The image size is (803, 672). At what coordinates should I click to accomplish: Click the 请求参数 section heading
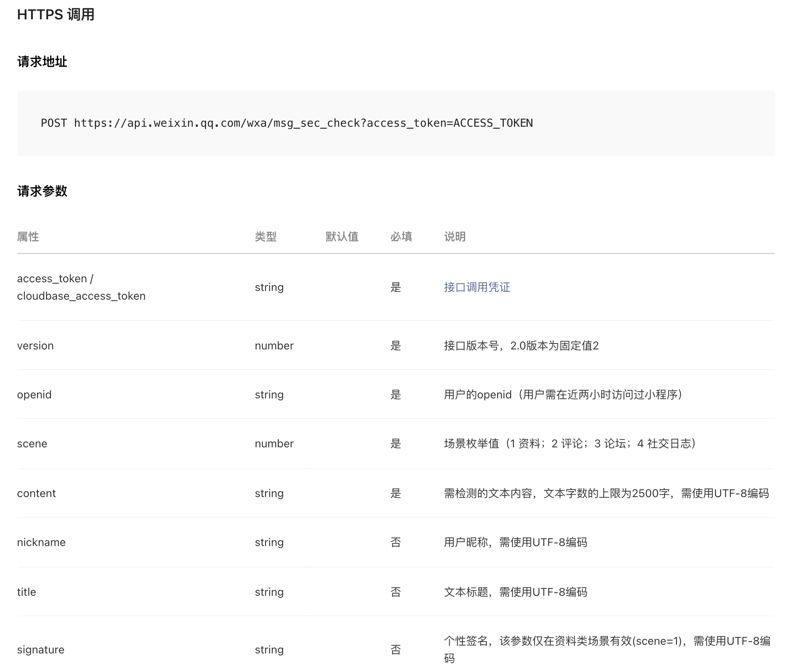click(42, 191)
